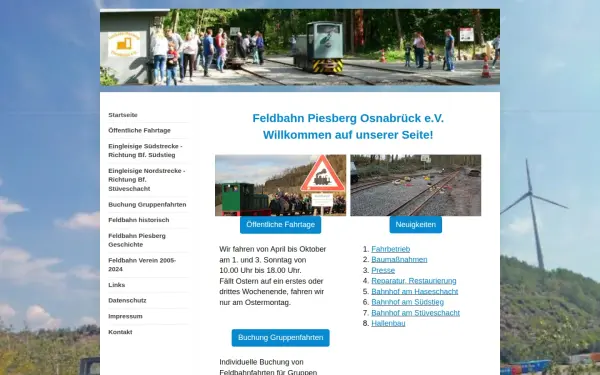This screenshot has width=600, height=375.
Task: Open the Datenschutz page
Action: (127, 300)
